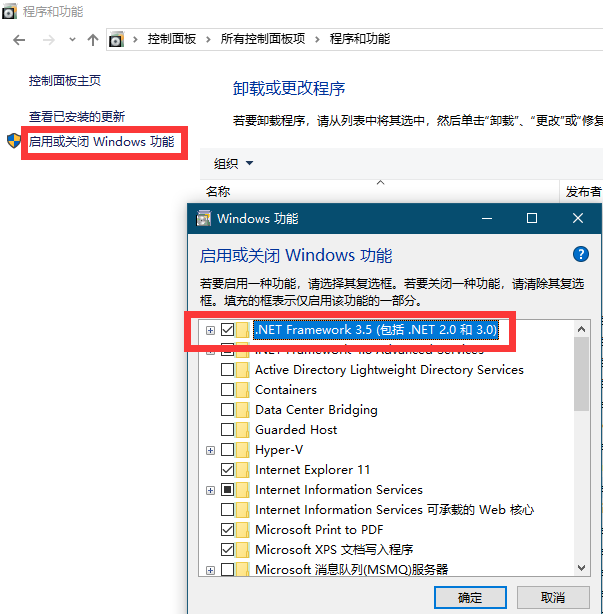
Task: Click folder icon beside .NET Framework 3.5
Action: click(x=242, y=330)
